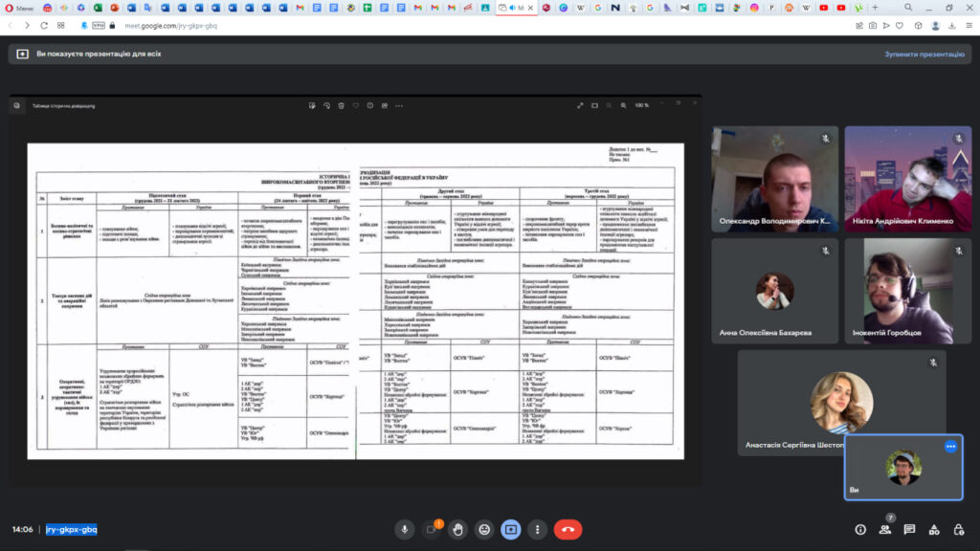
Task: Open the emoji reactions button
Action: pyautogui.click(x=485, y=529)
